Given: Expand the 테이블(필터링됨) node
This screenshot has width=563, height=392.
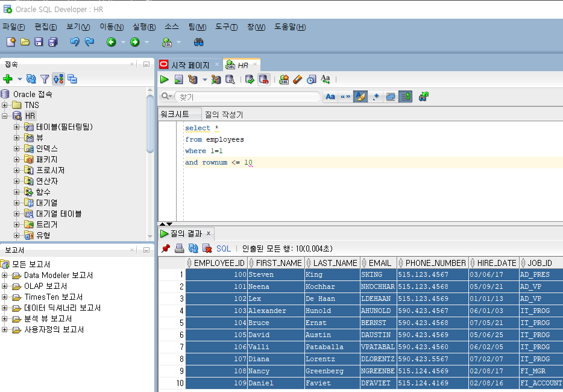Looking at the screenshot, I should click(16, 127).
